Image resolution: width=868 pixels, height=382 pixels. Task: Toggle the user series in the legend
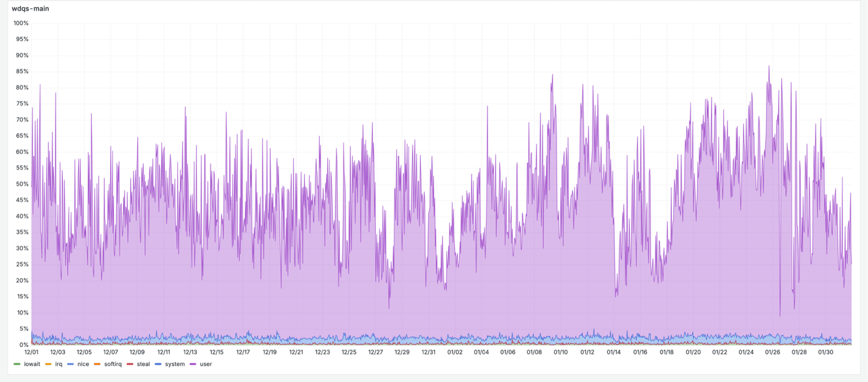click(x=206, y=364)
